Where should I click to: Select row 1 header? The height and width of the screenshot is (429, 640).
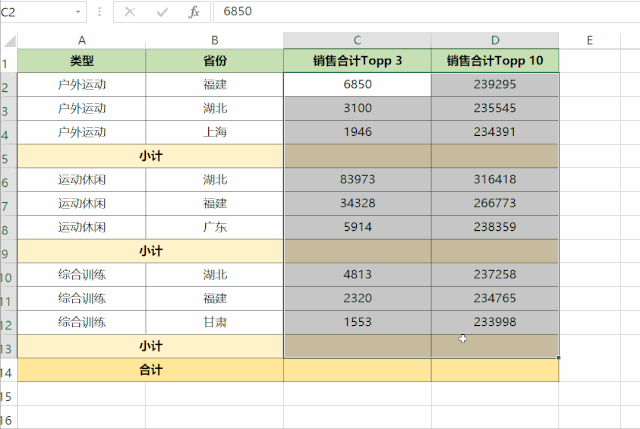click(9, 61)
